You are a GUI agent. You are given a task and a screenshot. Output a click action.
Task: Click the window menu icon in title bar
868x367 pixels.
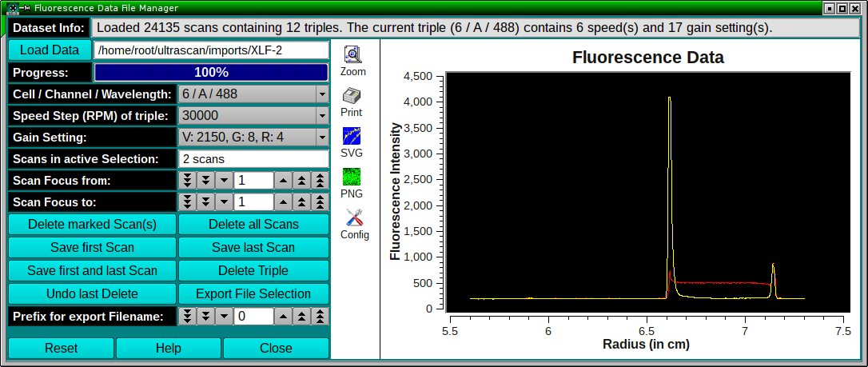point(14,8)
